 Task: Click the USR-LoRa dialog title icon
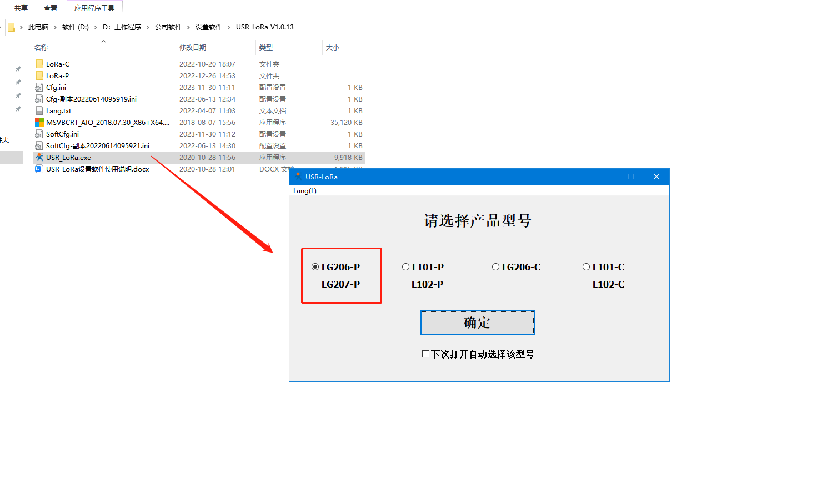(298, 177)
